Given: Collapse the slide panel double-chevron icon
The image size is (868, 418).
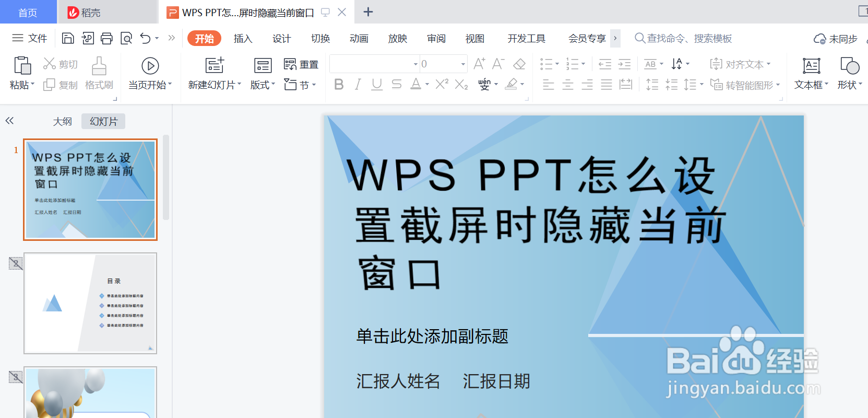Looking at the screenshot, I should [x=9, y=121].
